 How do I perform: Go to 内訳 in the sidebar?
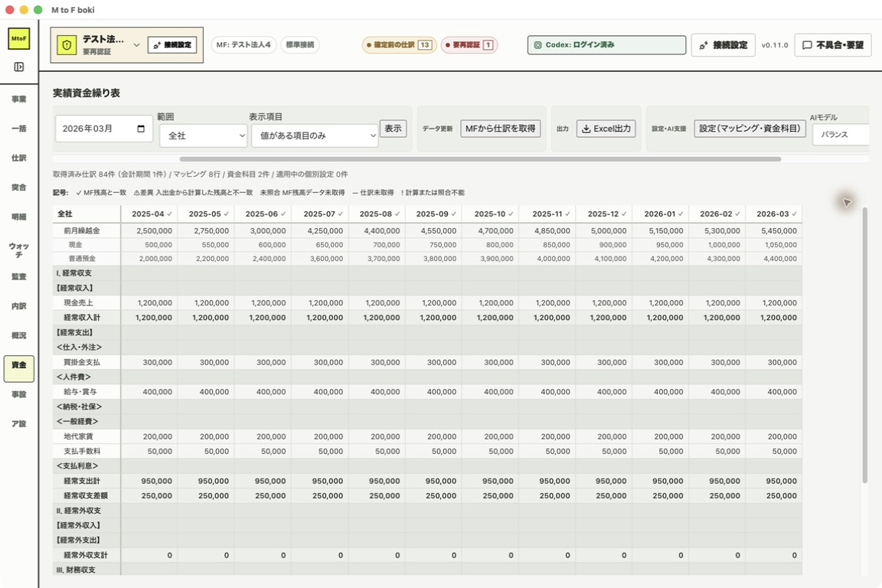click(x=18, y=306)
